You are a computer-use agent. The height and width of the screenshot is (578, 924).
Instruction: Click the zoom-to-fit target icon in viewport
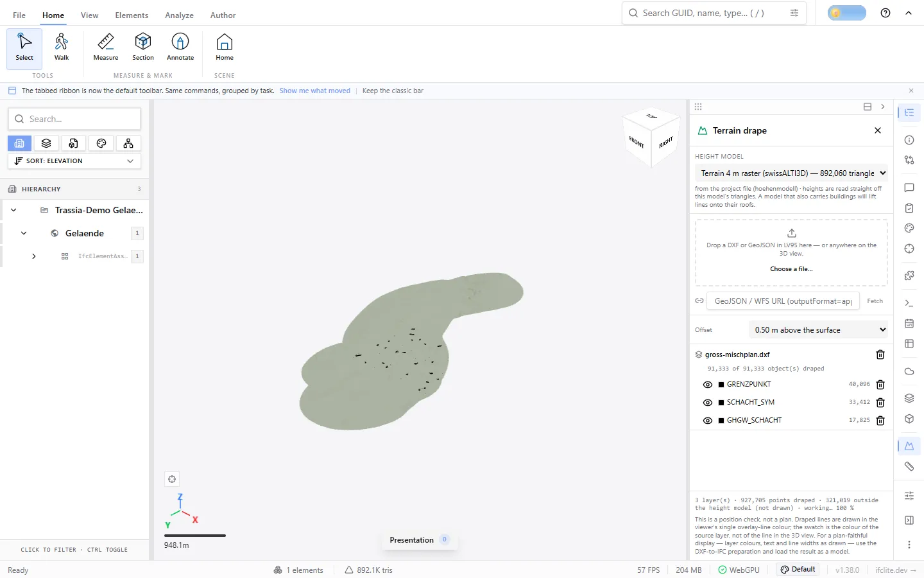coord(172,479)
